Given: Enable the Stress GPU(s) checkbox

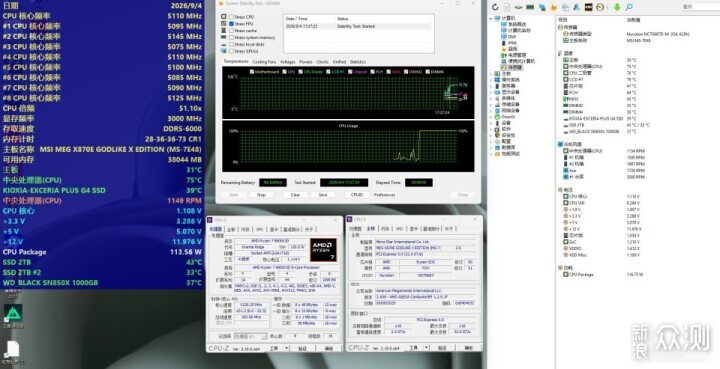Looking at the screenshot, I should pos(231,51).
